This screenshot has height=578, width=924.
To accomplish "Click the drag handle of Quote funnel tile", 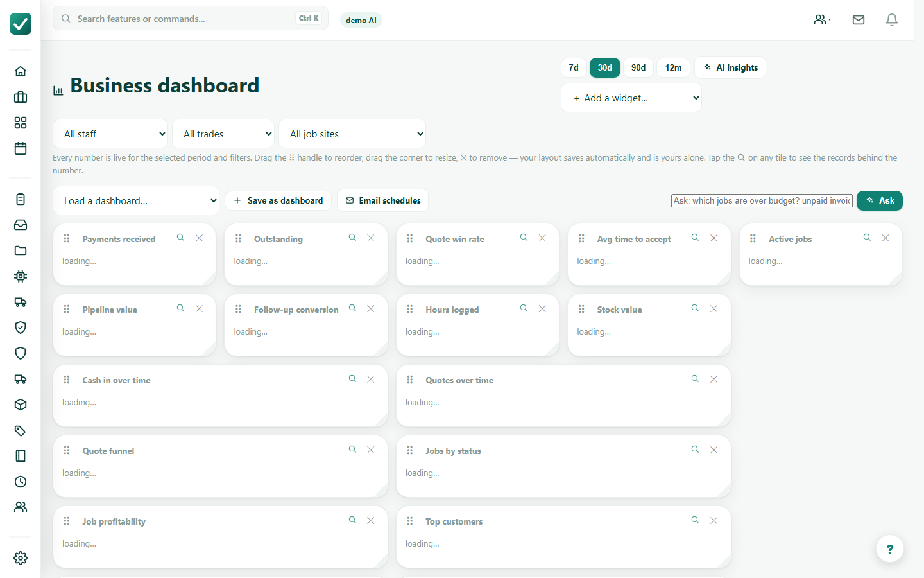I will 67,450.
